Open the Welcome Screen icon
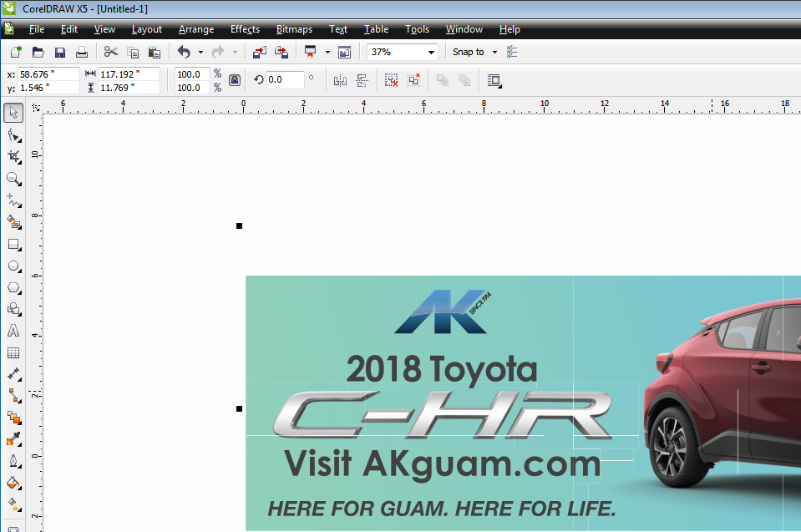 (345, 52)
